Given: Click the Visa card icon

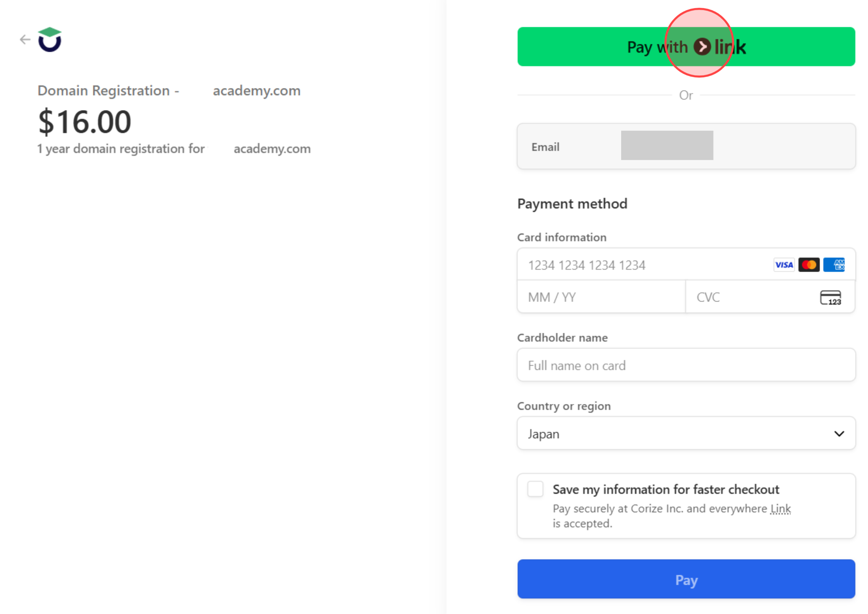Looking at the screenshot, I should tap(784, 265).
